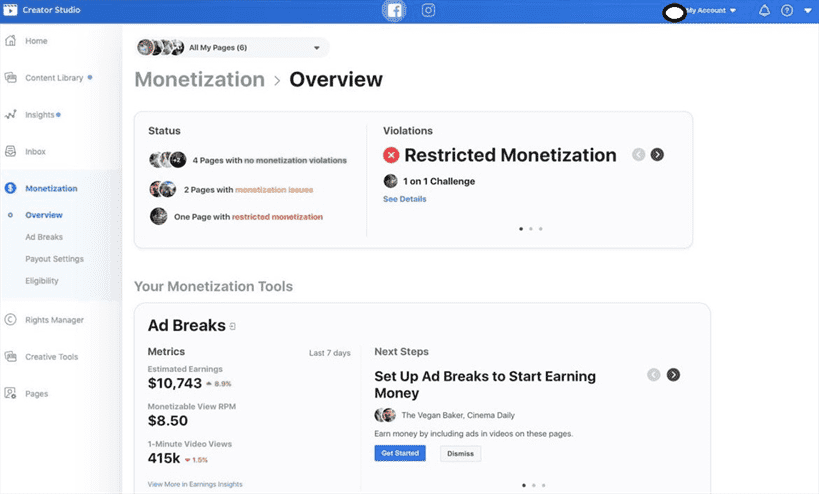The height and width of the screenshot is (494, 819).
Task: Click the Monetization dollar icon
Action: pos(10,188)
